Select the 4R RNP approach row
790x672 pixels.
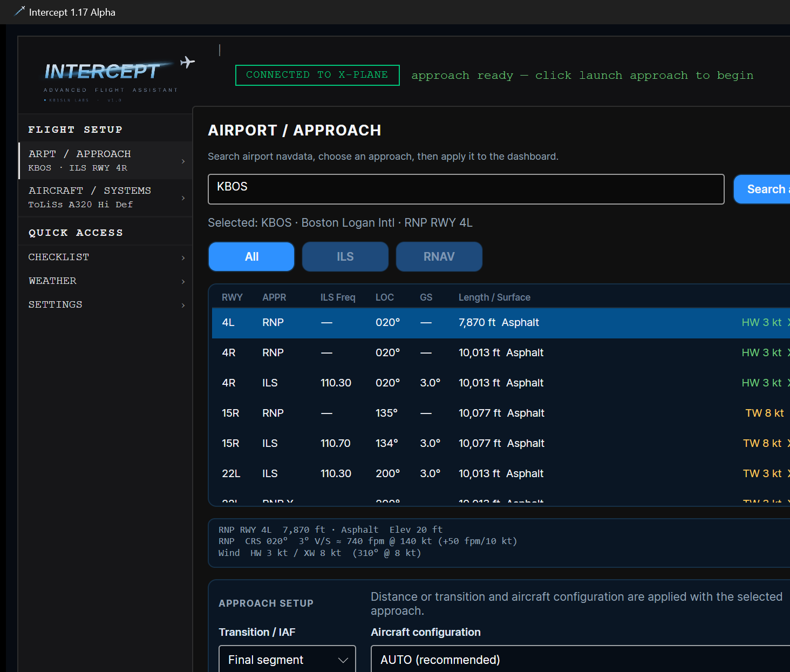501,353
